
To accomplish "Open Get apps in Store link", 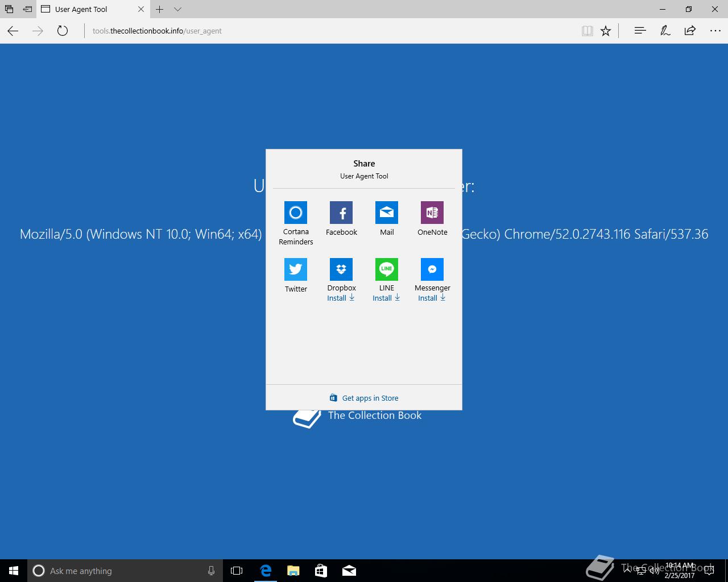I will 364,398.
